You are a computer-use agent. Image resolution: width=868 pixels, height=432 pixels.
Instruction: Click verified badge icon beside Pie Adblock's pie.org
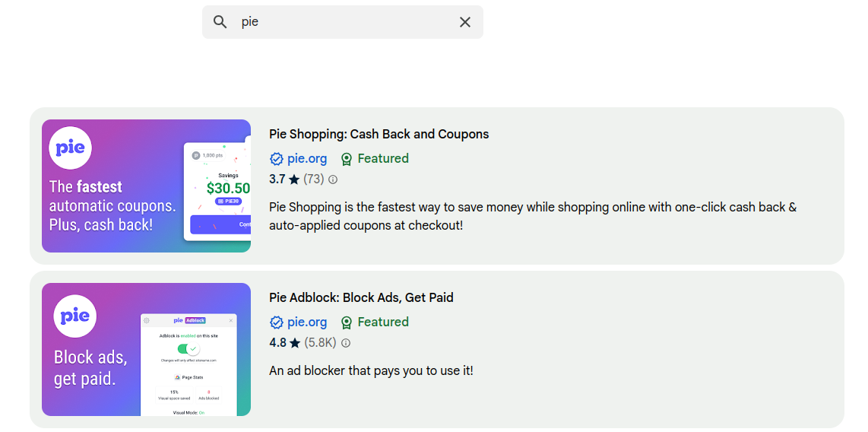point(277,322)
